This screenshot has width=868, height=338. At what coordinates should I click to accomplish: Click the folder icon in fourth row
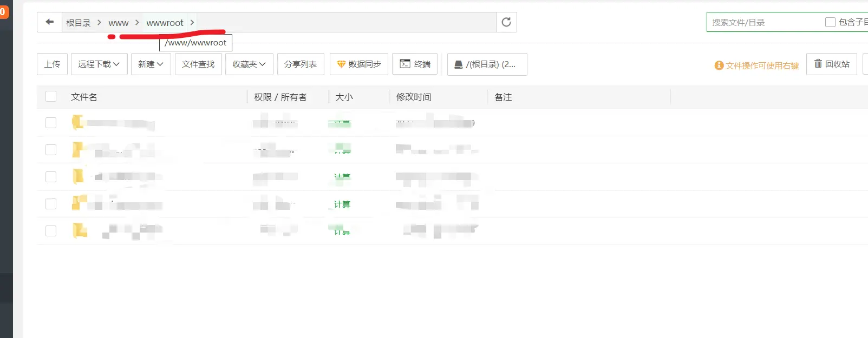80,203
